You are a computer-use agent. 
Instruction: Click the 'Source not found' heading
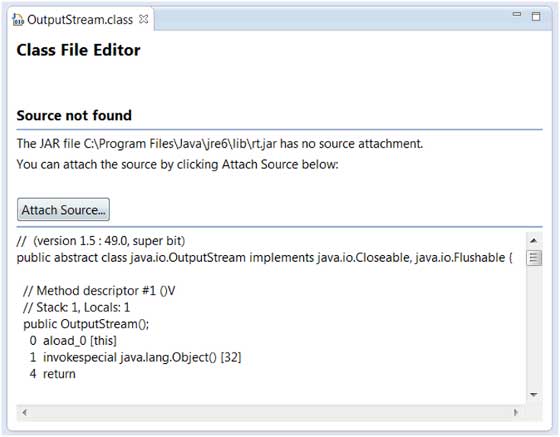pyautogui.click(x=74, y=116)
